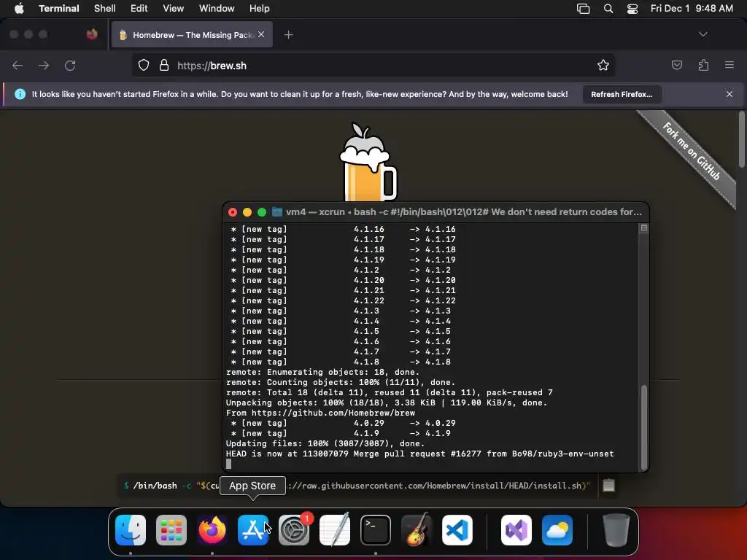This screenshot has width=747, height=560.
Task: Open the Help menu
Action: (x=259, y=9)
